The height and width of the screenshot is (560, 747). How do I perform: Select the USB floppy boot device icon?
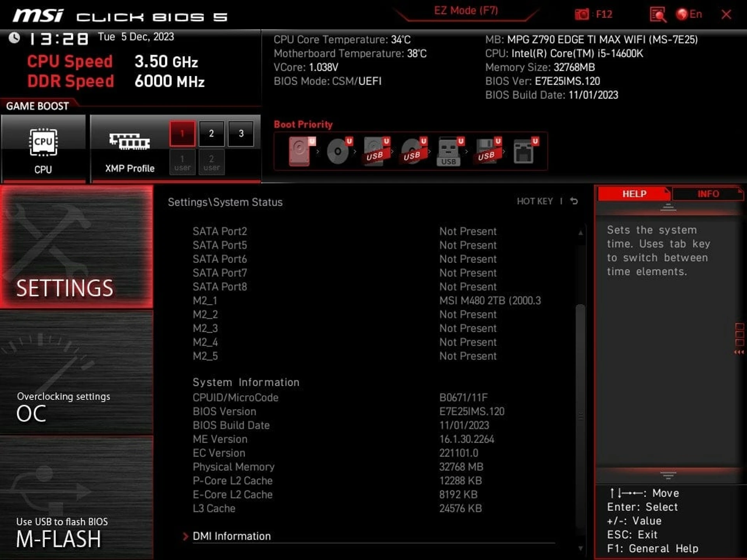pos(487,151)
